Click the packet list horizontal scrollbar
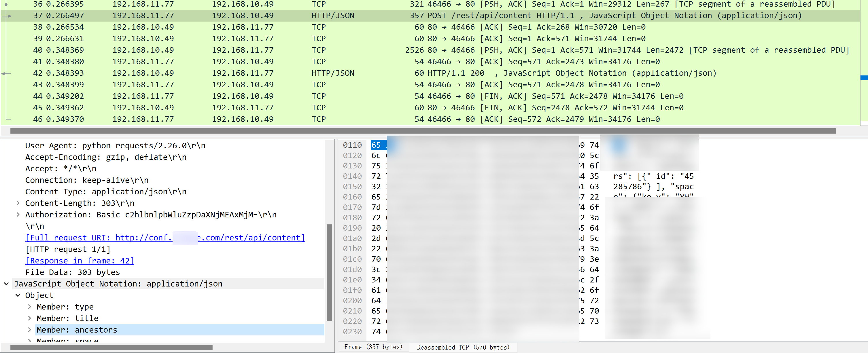The width and height of the screenshot is (868, 353). point(423,131)
